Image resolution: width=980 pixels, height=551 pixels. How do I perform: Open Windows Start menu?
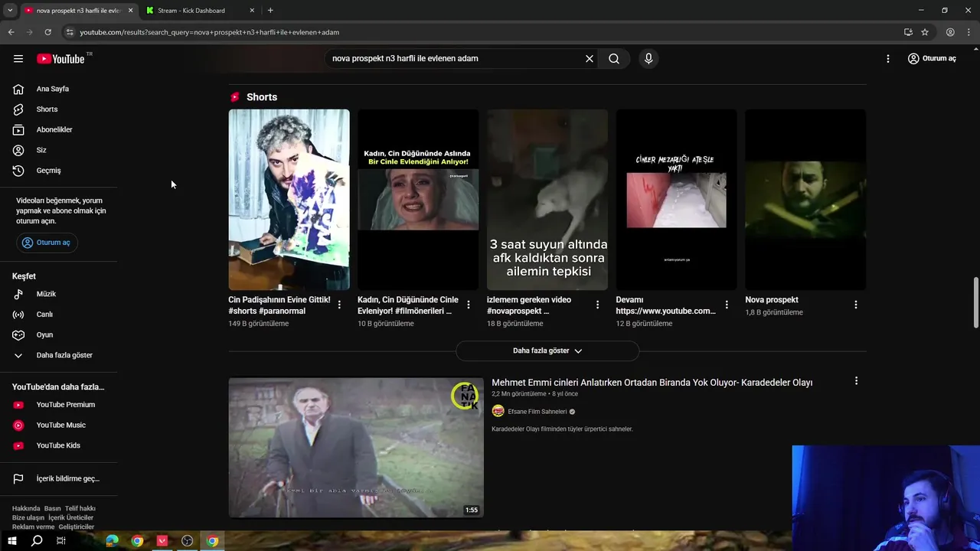[11, 541]
